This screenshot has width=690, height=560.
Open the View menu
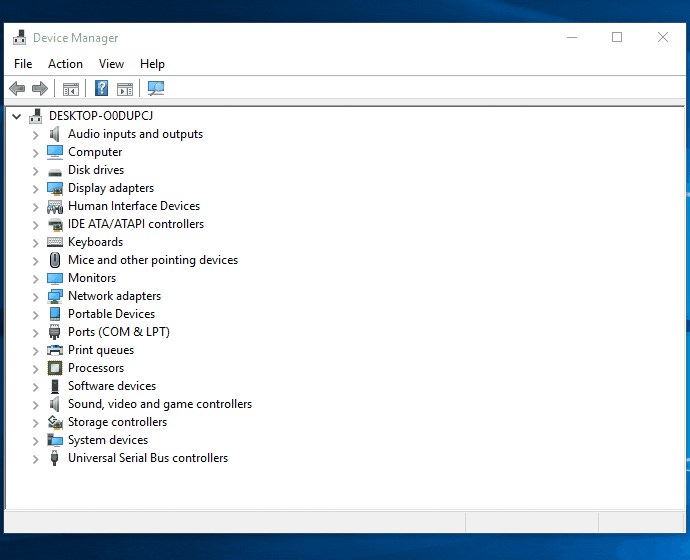(111, 64)
